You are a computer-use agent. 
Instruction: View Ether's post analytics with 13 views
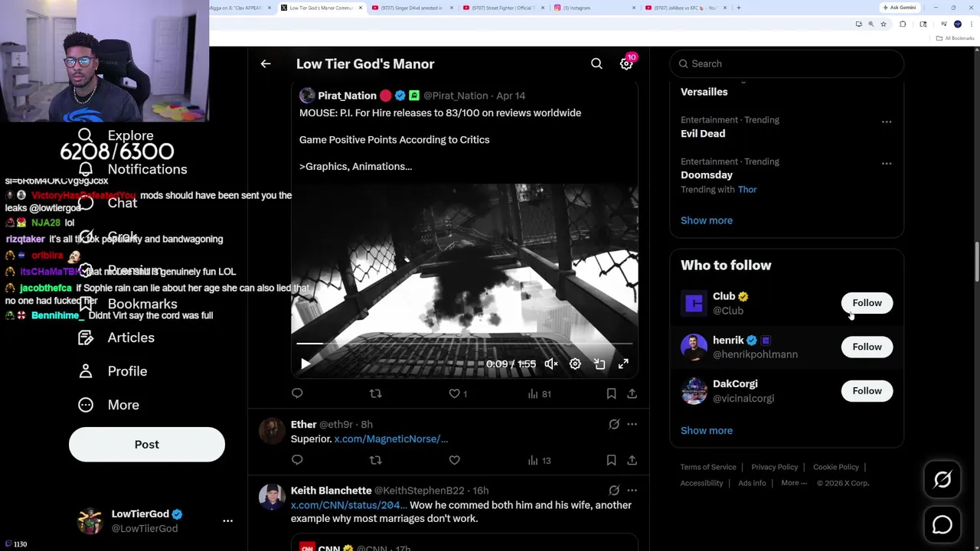click(x=539, y=460)
